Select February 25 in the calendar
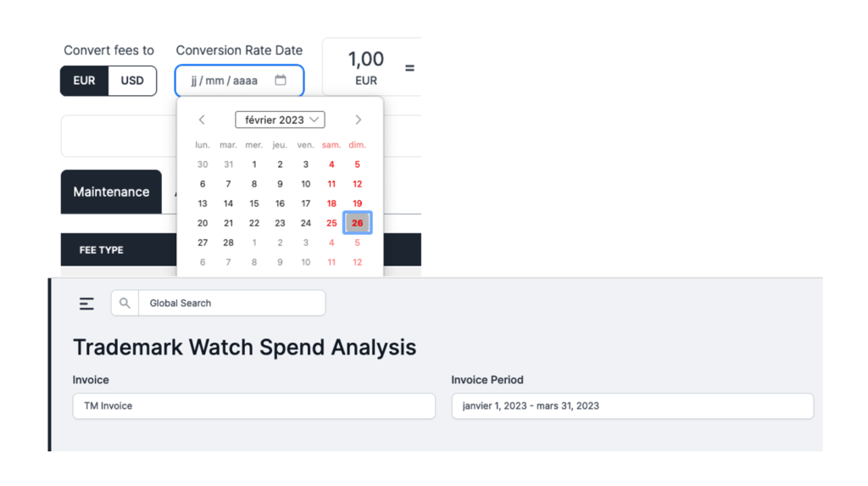This screenshot has width=868, height=486. tap(331, 223)
